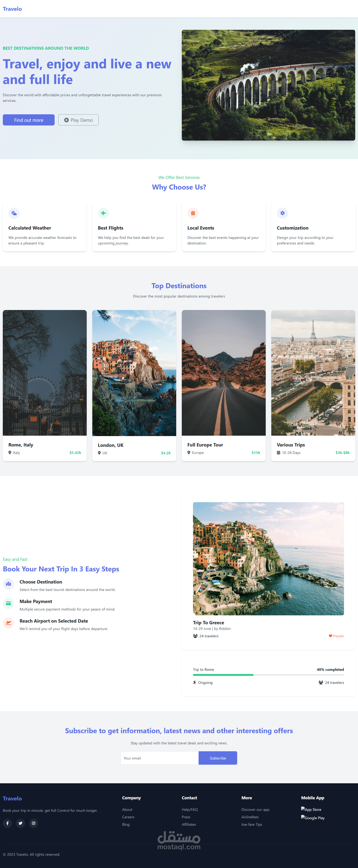Click the Best Flights plane icon

pyautogui.click(x=103, y=213)
